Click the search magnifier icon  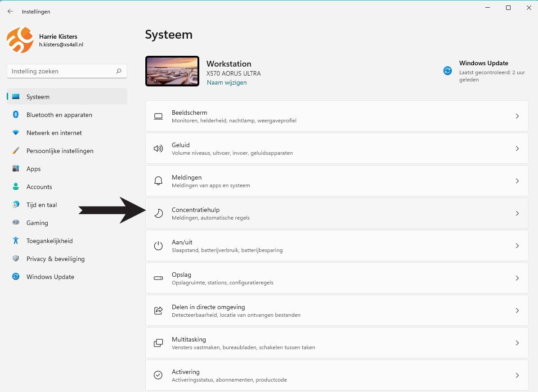pyautogui.click(x=119, y=71)
